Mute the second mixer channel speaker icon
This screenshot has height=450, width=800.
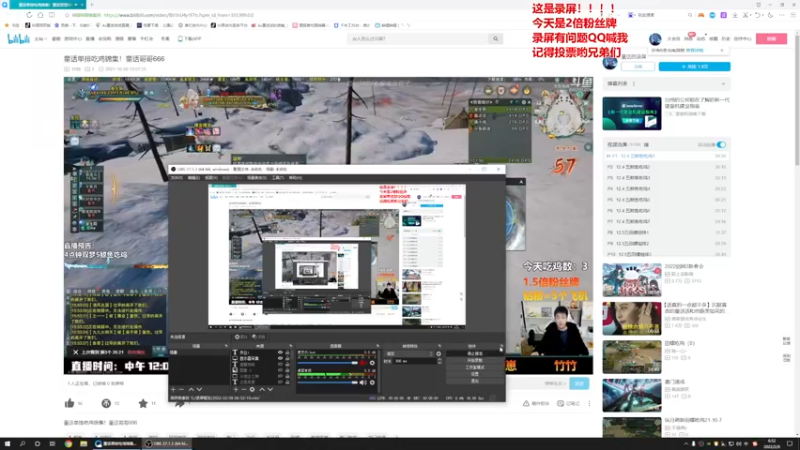pos(363,382)
